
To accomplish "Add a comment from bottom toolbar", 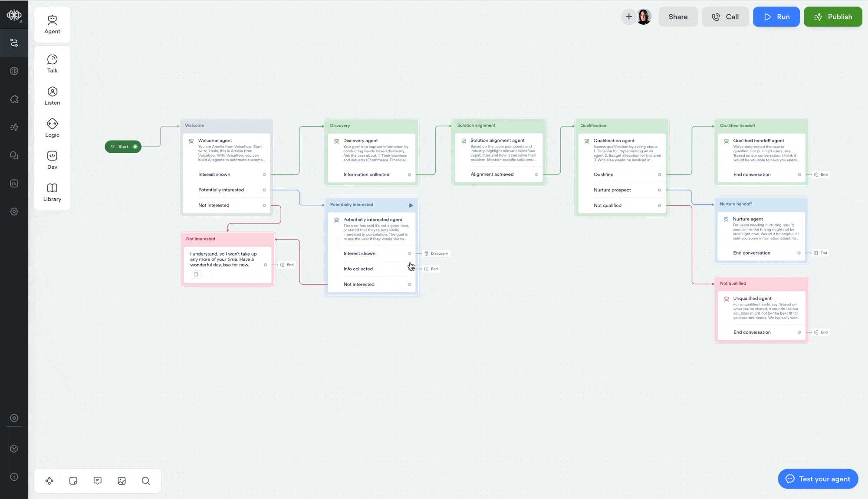I will pos(98,481).
